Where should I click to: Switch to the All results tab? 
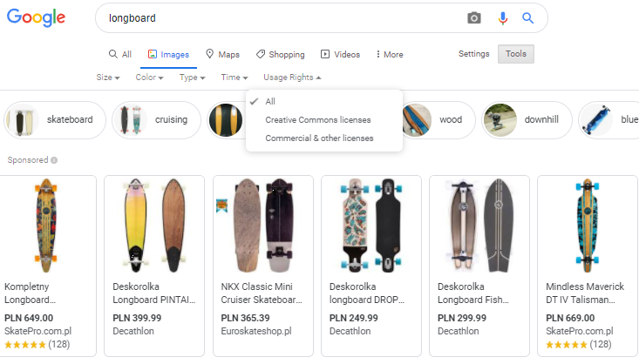(120, 54)
